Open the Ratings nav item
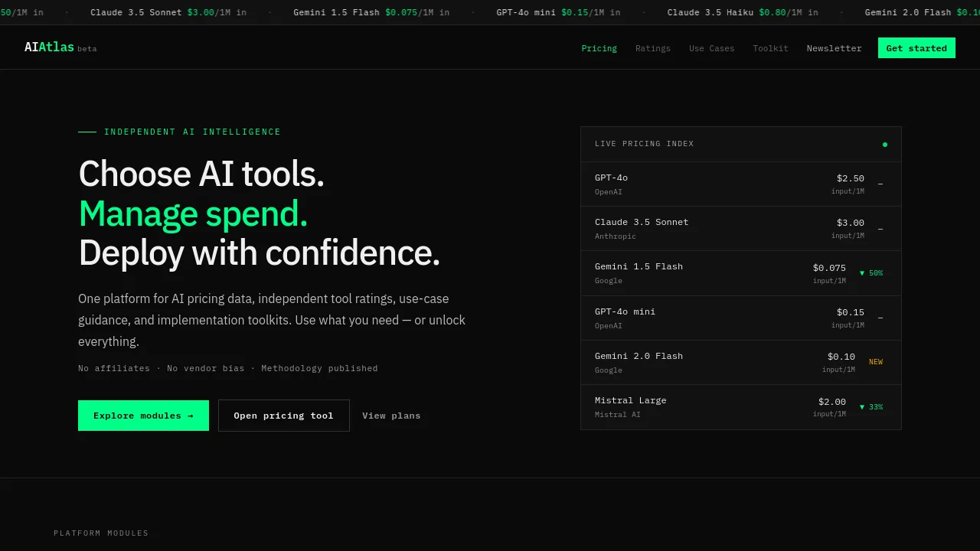The image size is (980, 551). [653, 48]
